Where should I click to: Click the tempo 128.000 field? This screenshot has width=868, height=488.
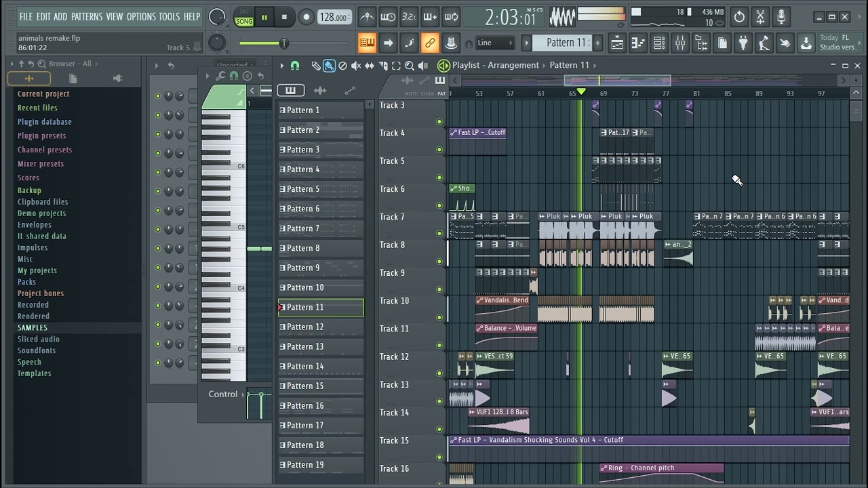(334, 18)
